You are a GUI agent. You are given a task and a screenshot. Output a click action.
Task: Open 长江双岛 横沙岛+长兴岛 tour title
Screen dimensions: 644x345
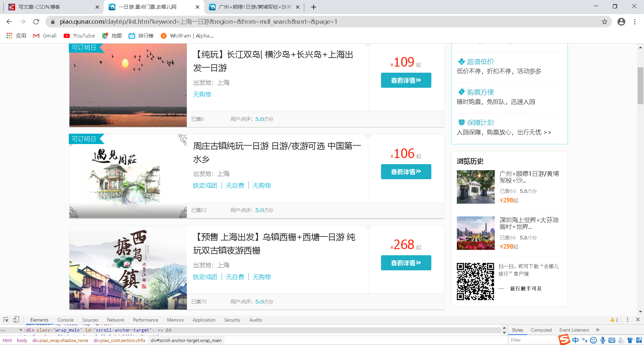[273, 61]
